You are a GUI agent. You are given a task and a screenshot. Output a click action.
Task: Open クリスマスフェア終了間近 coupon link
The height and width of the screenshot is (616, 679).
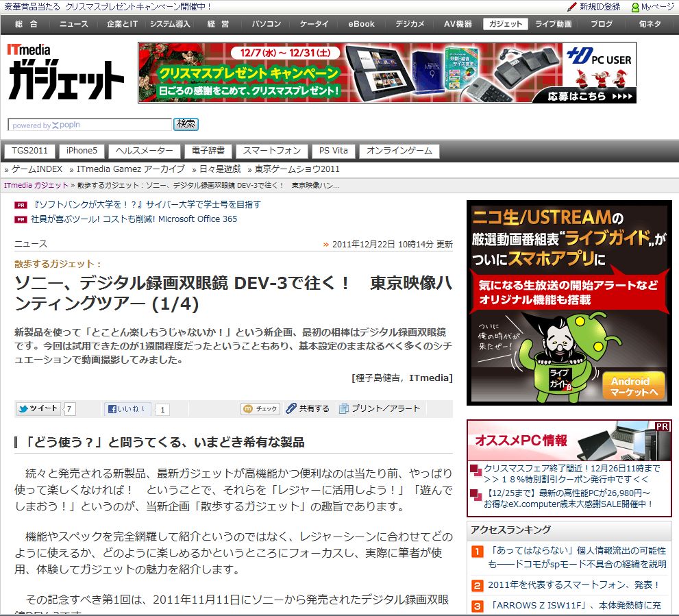coord(571,473)
